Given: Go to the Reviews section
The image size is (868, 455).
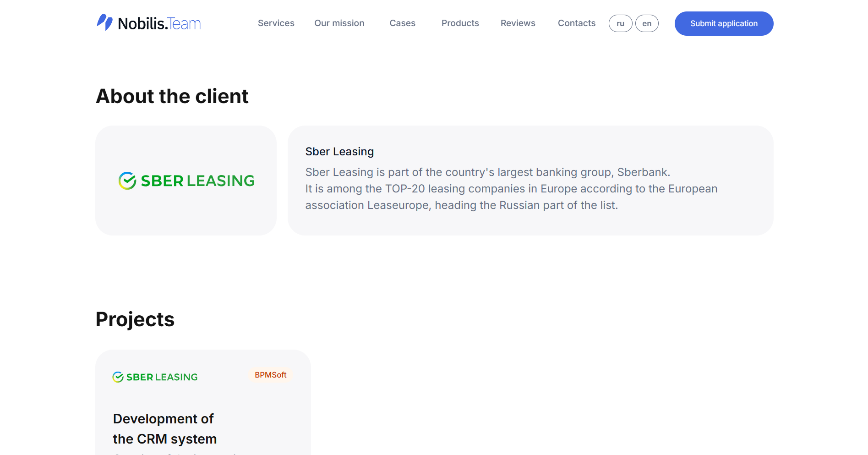Looking at the screenshot, I should 518,23.
